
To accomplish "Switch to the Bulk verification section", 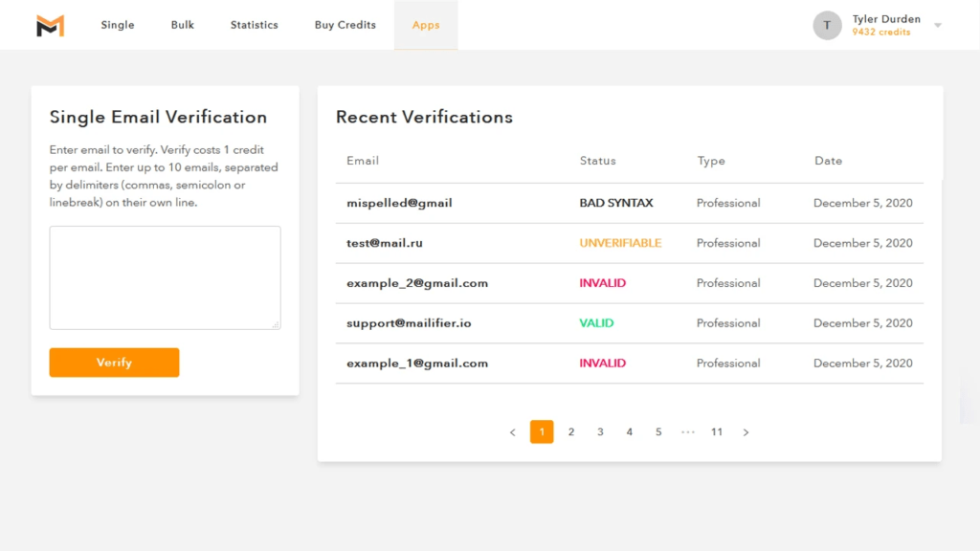I will point(182,25).
